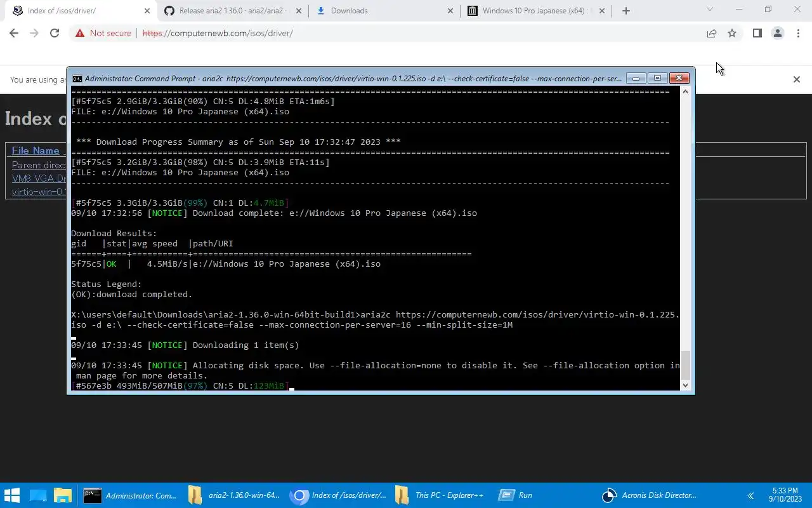Bookmark this page with star icon
The image size is (812, 508).
(732, 33)
